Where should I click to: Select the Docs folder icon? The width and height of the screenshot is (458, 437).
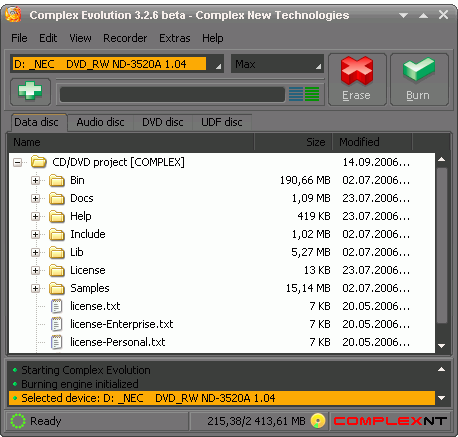(57, 198)
